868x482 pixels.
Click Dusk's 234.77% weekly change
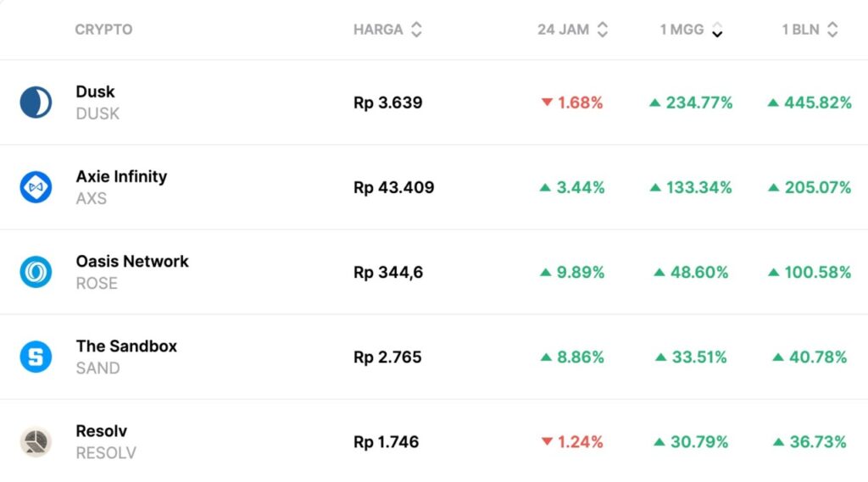(691, 102)
